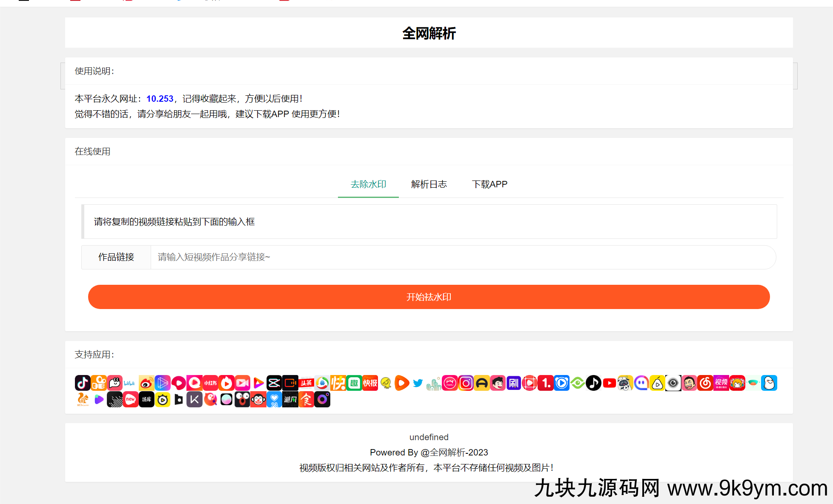This screenshot has height=504, width=833.
Task: Click the TikTok/Douyin app icon
Action: click(x=83, y=383)
